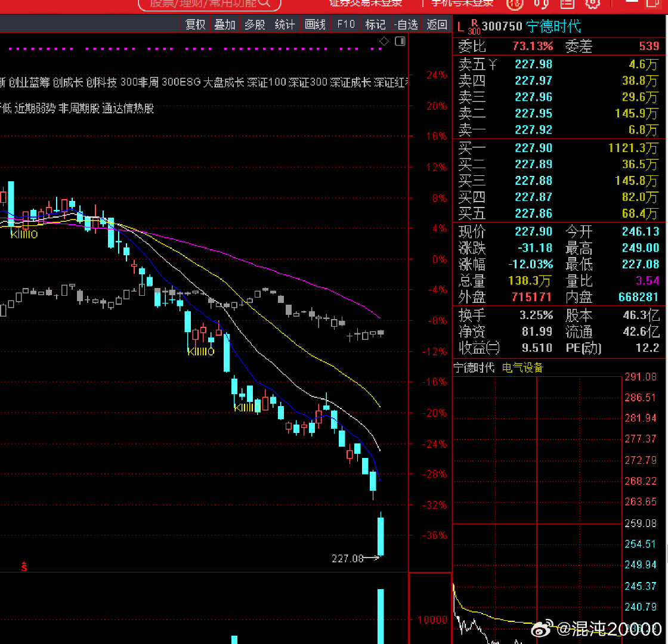This screenshot has height=644, width=668.
Task: Click the search magnifier icon
Action: (265, 2)
